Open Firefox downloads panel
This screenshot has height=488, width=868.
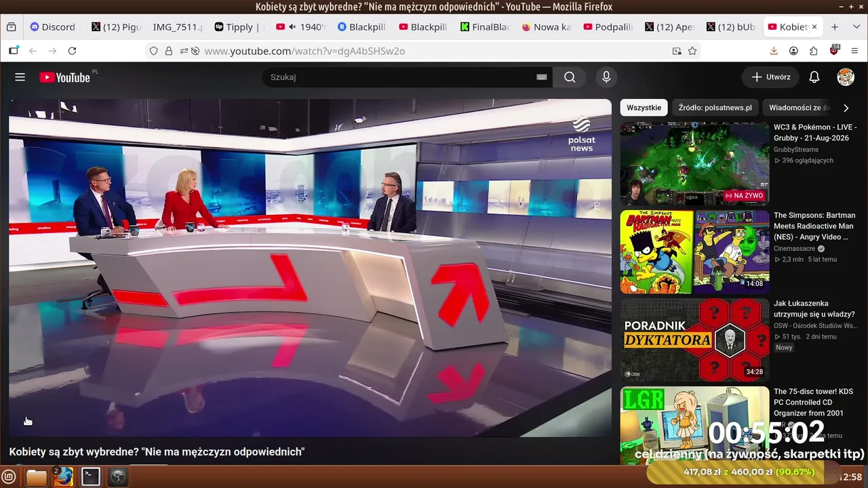click(x=774, y=51)
